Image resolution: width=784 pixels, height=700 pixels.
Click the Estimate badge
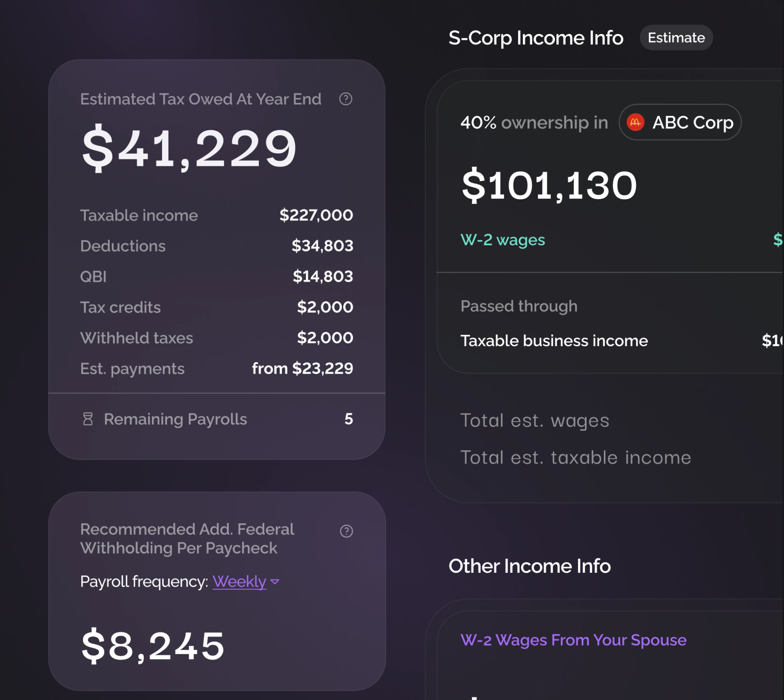(x=676, y=38)
